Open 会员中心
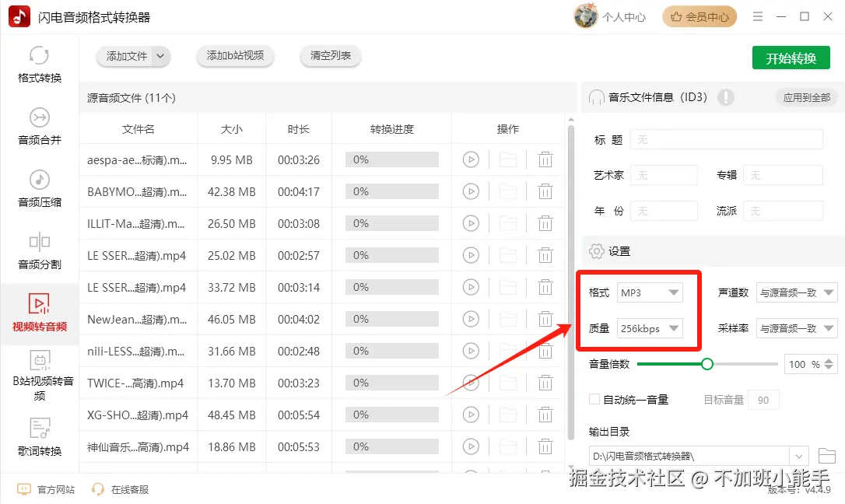The image size is (845, 504). tap(699, 17)
